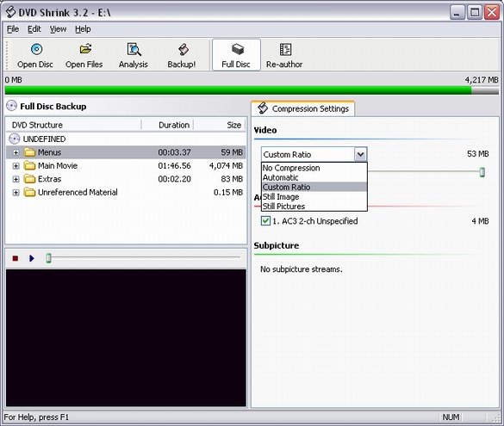The height and width of the screenshot is (426, 504).
Task: Sort by the DVD Structure column header
Action: click(x=73, y=125)
